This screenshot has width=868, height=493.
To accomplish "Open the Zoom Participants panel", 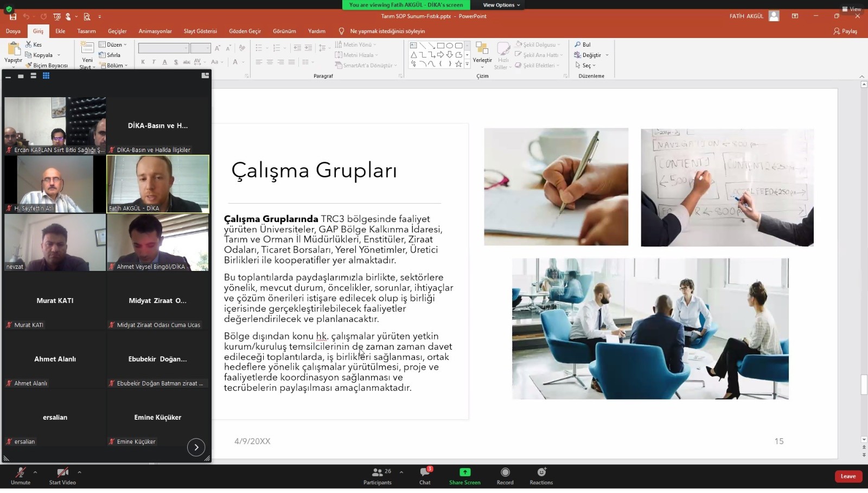I will click(378, 476).
